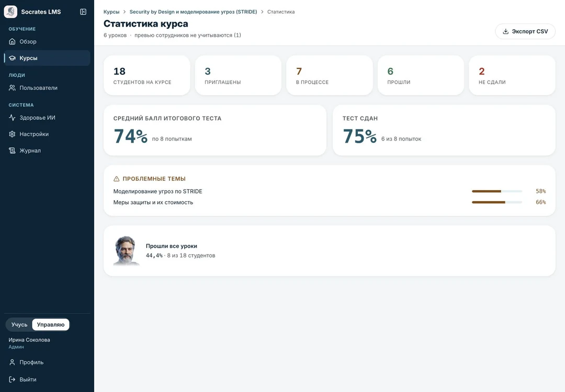
Task: Select the Управляю mode toggle
Action: pyautogui.click(x=51, y=325)
